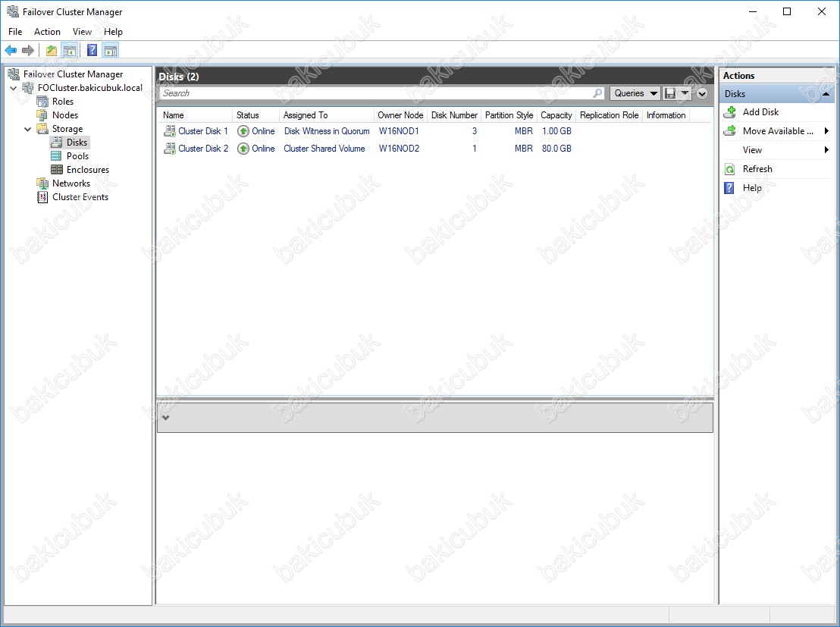Collapse the Disks actions section
Image resolution: width=840 pixels, height=627 pixels.
[x=826, y=94]
